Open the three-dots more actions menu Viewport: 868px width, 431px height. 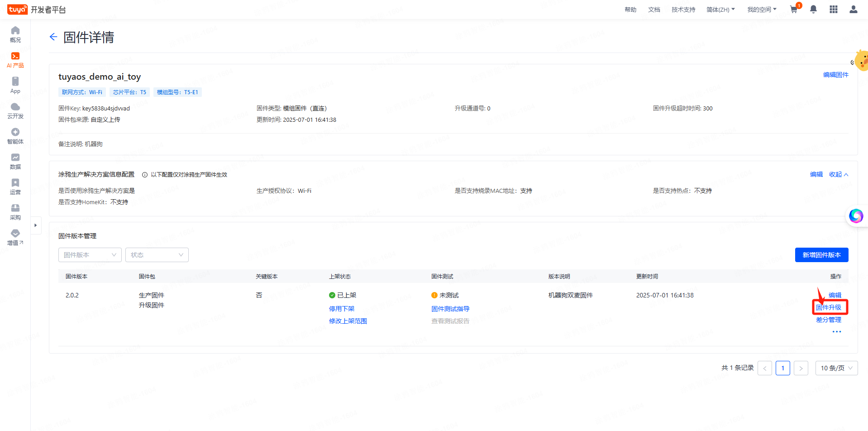tap(837, 332)
